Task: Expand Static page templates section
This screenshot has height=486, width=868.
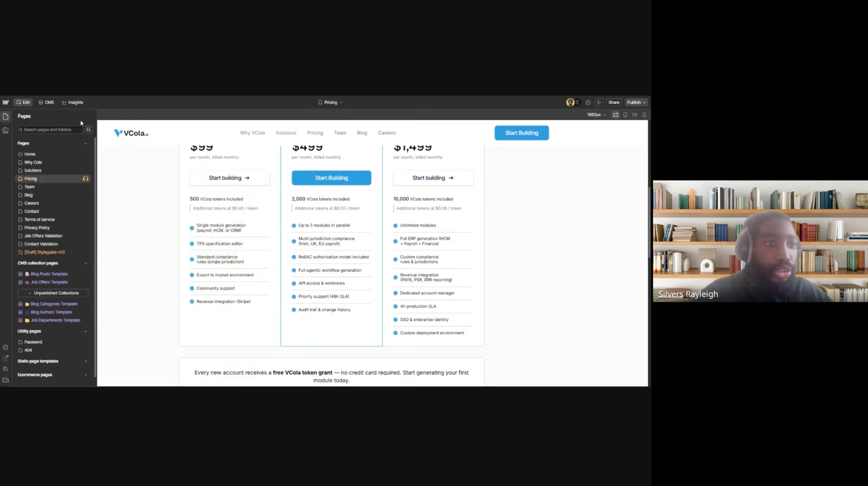Action: click(85, 361)
